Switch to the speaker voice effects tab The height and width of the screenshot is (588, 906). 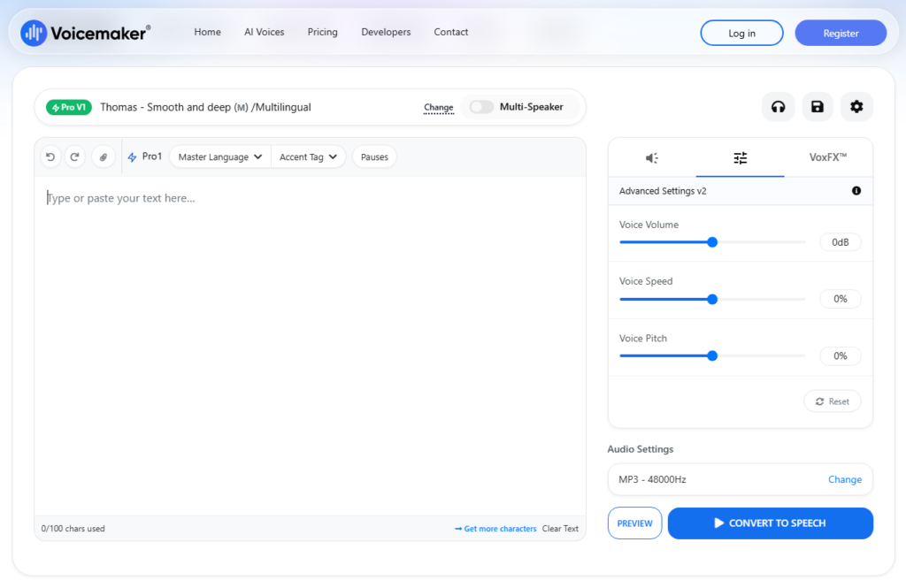click(652, 157)
